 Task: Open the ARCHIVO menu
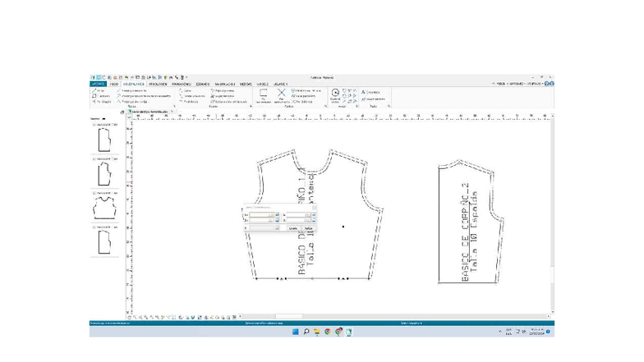click(x=98, y=84)
